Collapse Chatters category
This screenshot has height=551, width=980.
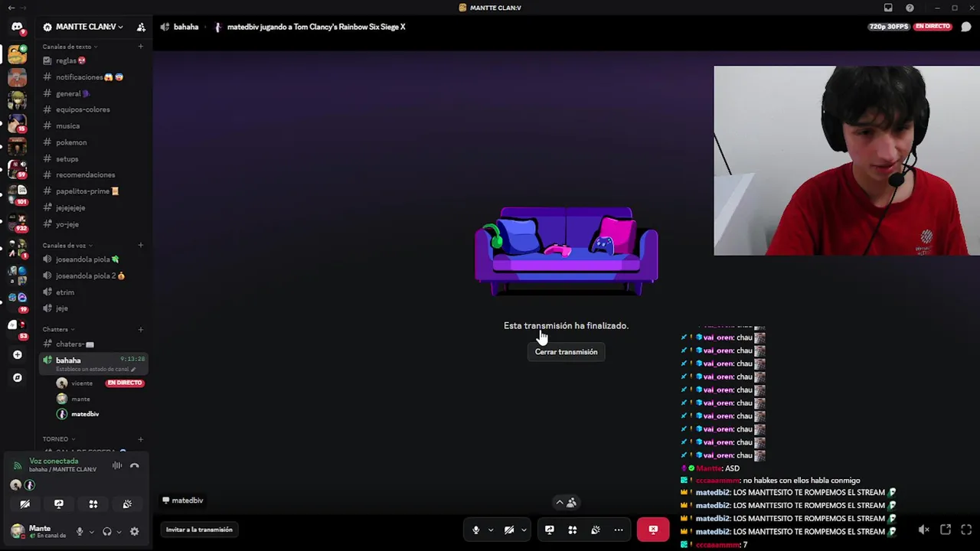58,330
